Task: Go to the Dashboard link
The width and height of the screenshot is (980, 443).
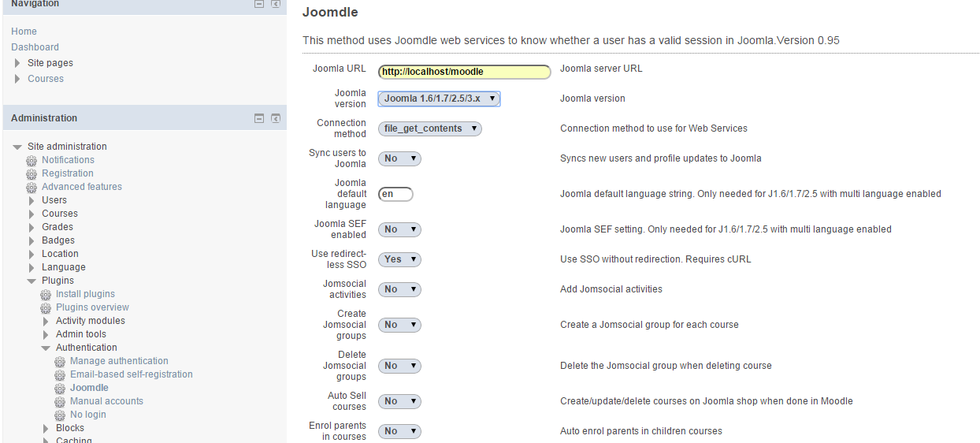Action: click(35, 47)
